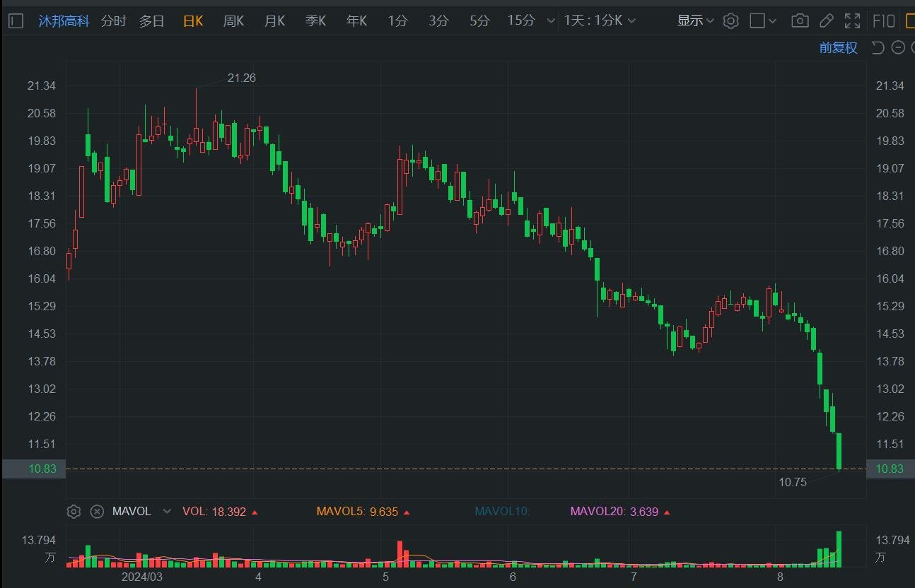Click the left 10.83 current price tag
915x588 pixels.
[x=33, y=469]
